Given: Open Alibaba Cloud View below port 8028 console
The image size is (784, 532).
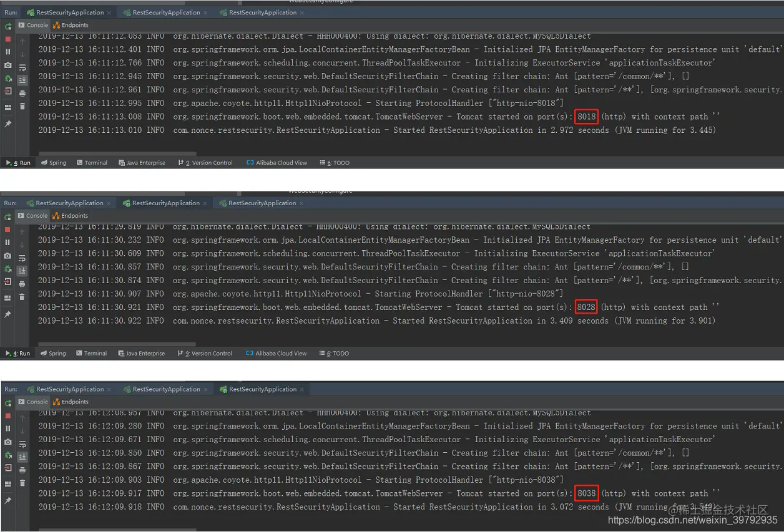Looking at the screenshot, I should 277,353.
